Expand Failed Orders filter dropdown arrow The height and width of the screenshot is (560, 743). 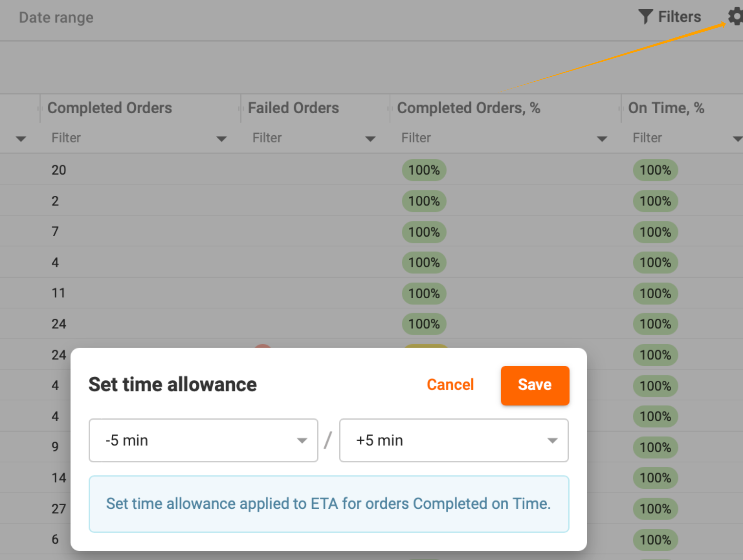click(370, 139)
